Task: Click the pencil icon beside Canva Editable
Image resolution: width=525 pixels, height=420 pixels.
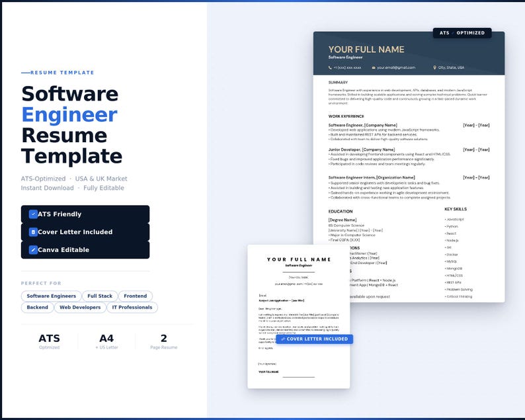Action: tap(33, 249)
